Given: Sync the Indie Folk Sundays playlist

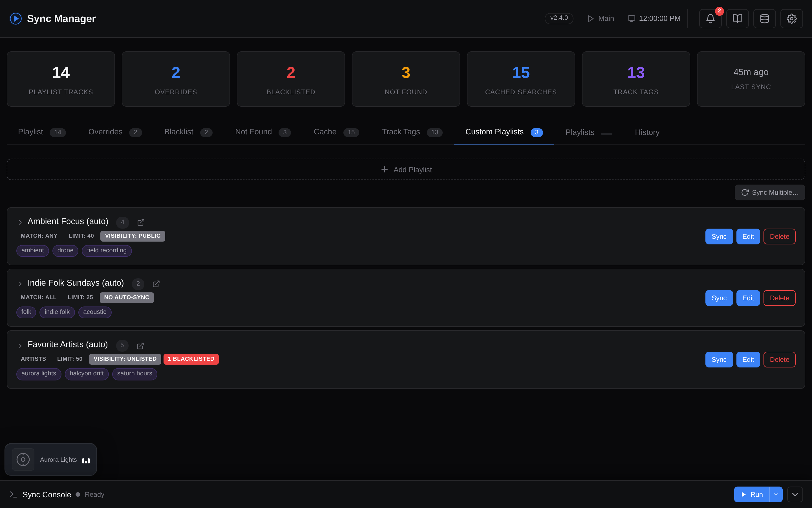Looking at the screenshot, I should point(719,298).
